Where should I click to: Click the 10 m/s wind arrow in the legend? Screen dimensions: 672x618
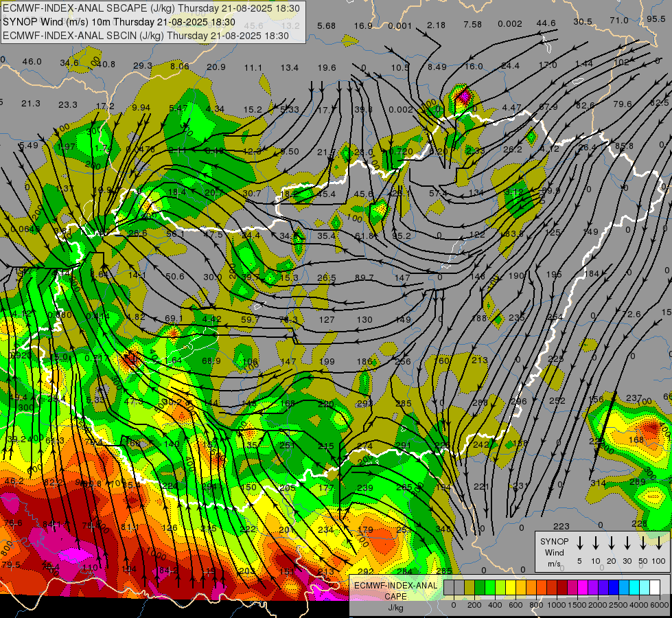(596, 542)
